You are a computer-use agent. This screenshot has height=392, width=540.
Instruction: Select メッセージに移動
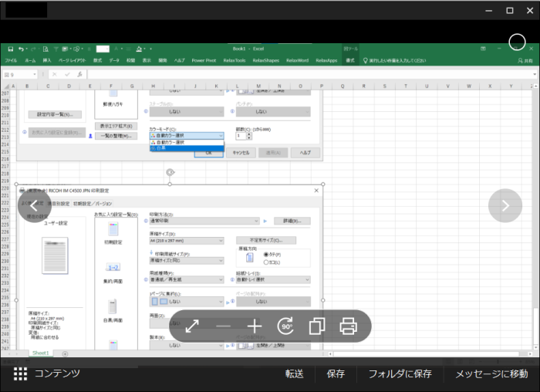tap(492, 373)
